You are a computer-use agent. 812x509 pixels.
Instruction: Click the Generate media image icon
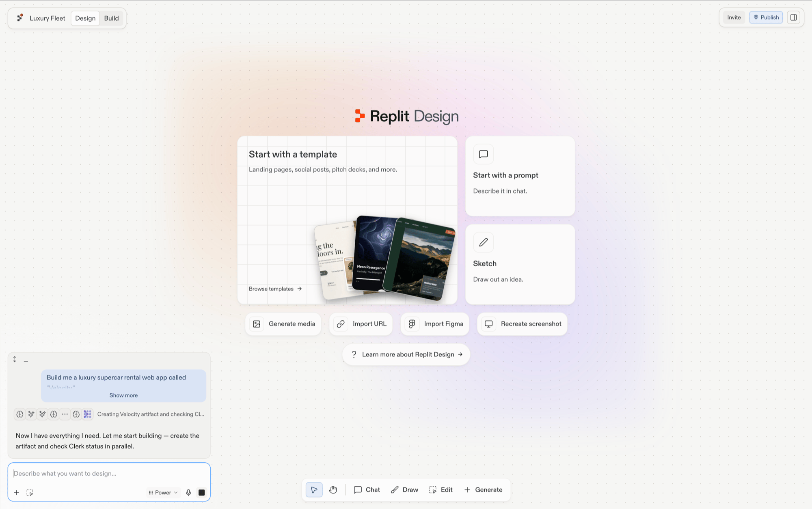point(257,324)
